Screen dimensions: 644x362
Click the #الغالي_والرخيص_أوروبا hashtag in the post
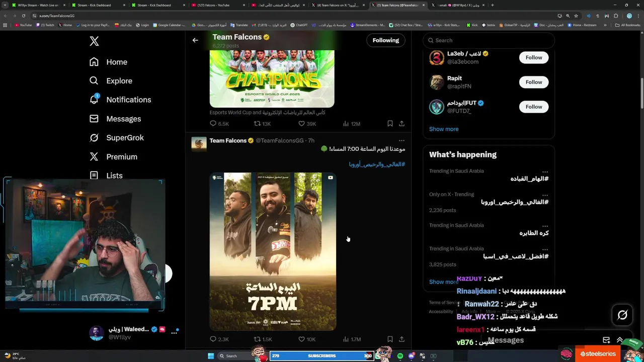377,164
